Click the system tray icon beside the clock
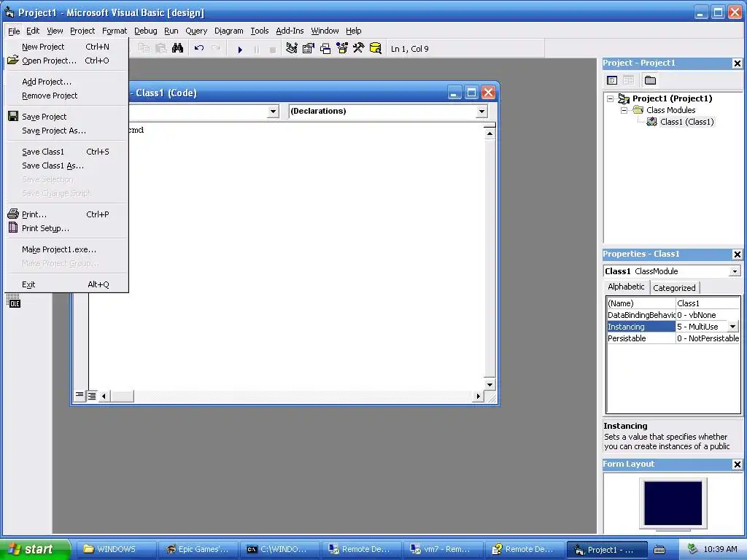 click(693, 549)
